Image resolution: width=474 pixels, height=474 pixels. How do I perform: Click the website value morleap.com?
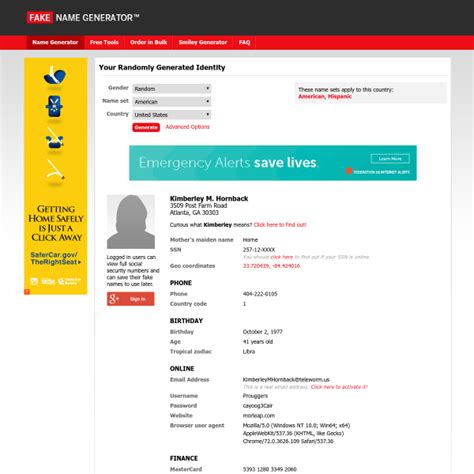(x=259, y=415)
